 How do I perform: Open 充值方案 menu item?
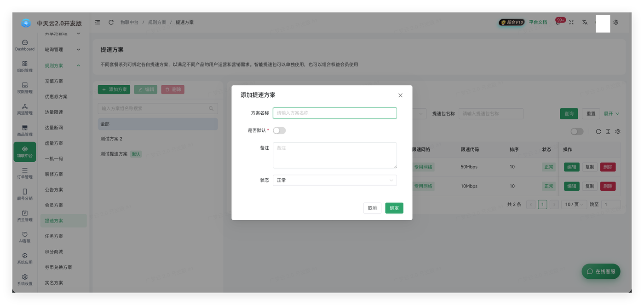click(x=63, y=81)
